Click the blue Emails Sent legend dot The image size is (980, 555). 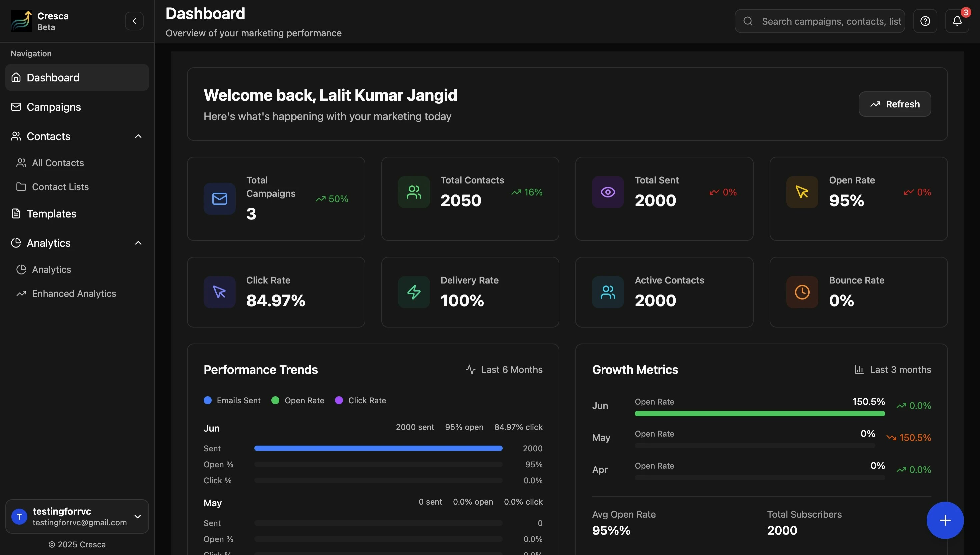coord(208,400)
